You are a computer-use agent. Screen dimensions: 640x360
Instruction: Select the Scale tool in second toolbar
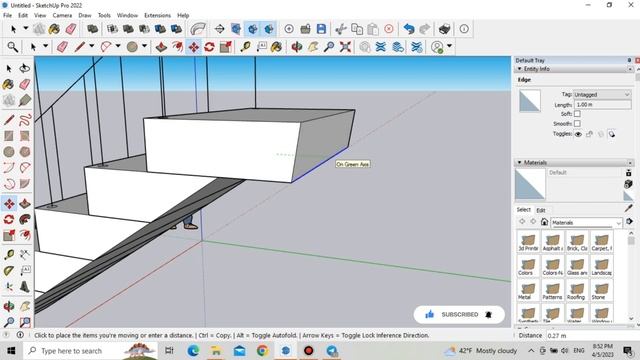point(226,47)
